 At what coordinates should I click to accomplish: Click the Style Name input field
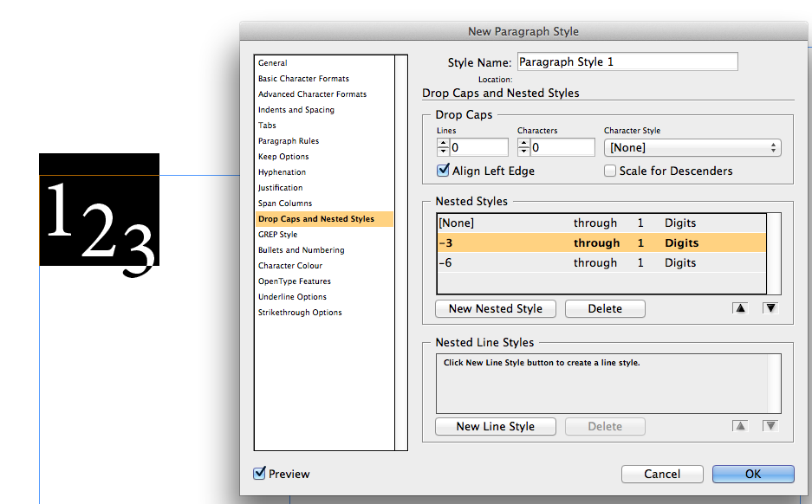(x=627, y=61)
